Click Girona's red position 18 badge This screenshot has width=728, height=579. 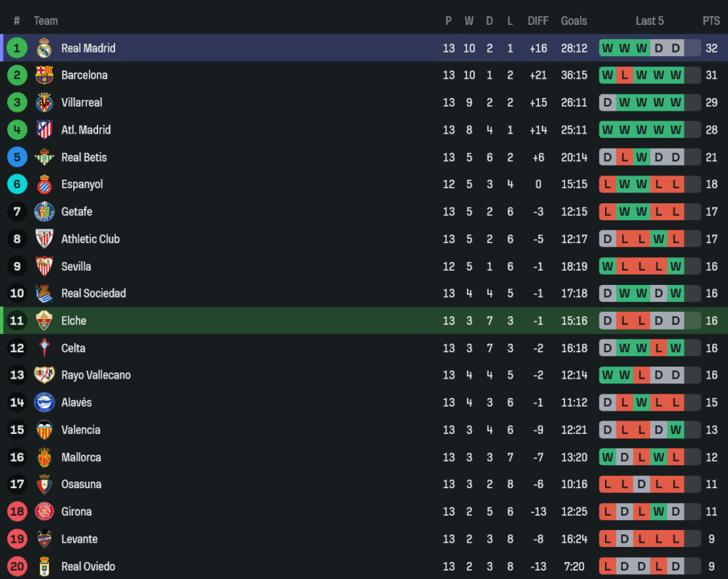click(x=17, y=512)
